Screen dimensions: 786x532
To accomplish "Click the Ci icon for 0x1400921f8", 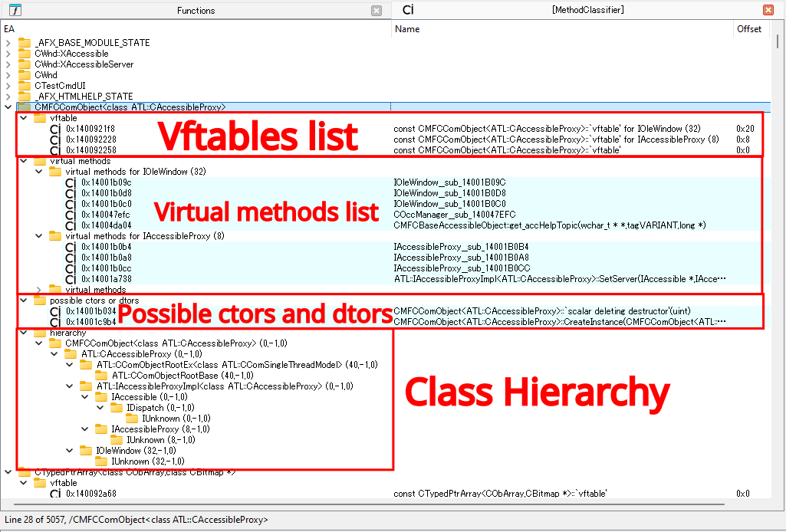I will [55, 130].
